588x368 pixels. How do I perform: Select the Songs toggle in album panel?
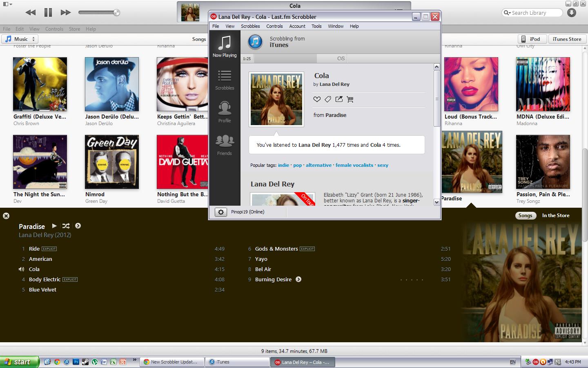click(x=525, y=215)
